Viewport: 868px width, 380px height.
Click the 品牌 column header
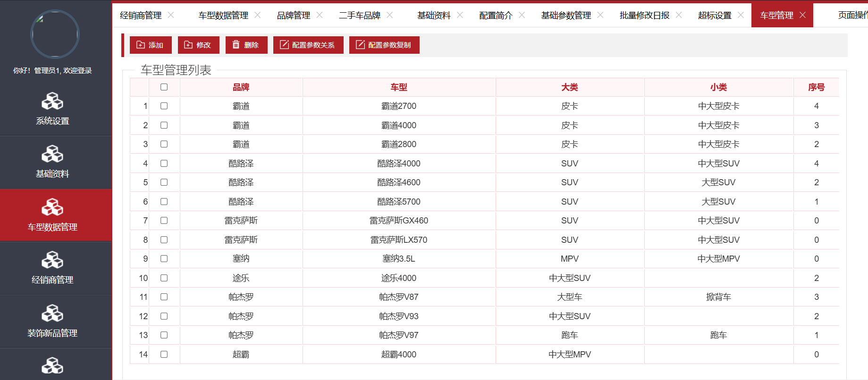(x=241, y=87)
